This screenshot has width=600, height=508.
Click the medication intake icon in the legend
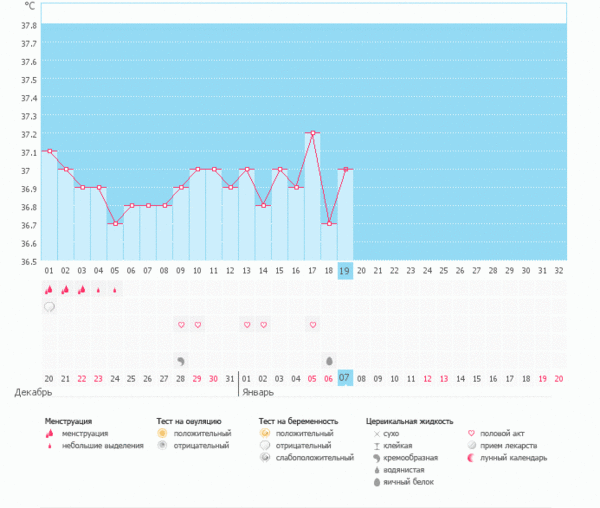[472, 445]
